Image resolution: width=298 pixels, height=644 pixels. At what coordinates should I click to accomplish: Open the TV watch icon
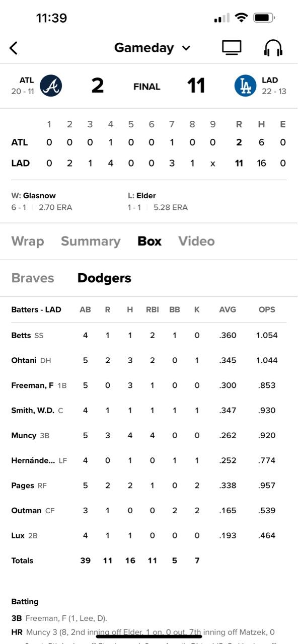tap(232, 48)
